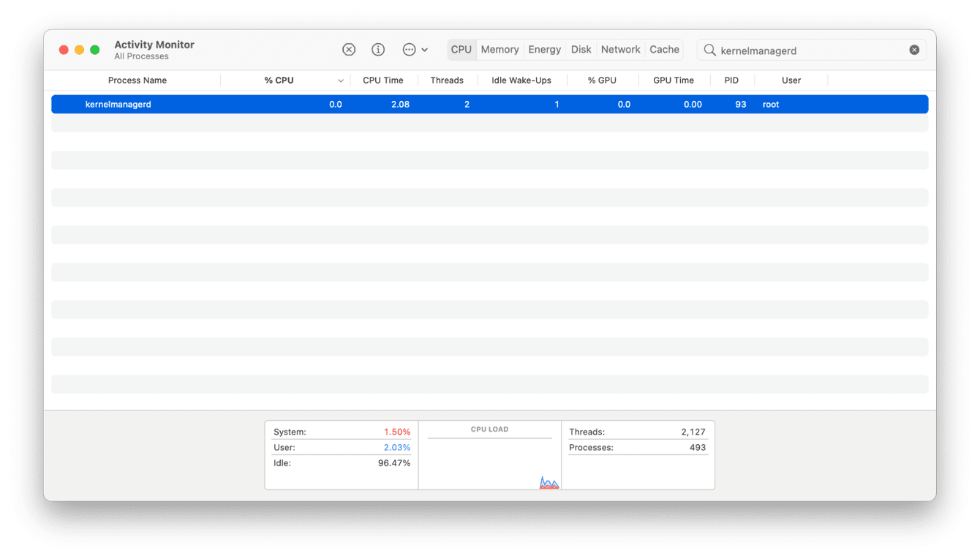Select the kernelmanagerd process row

[x=293, y=104]
